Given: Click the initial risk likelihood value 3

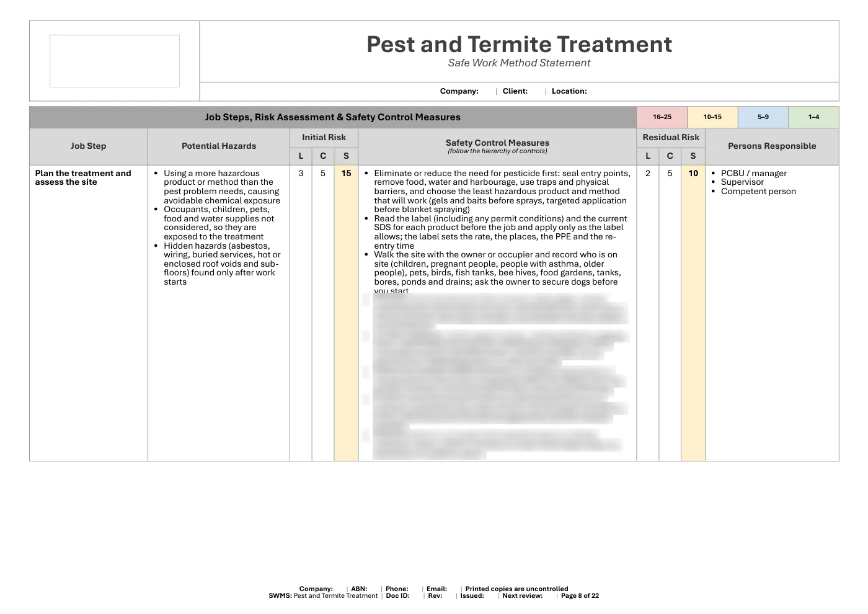Looking at the screenshot, I should 301,174.
